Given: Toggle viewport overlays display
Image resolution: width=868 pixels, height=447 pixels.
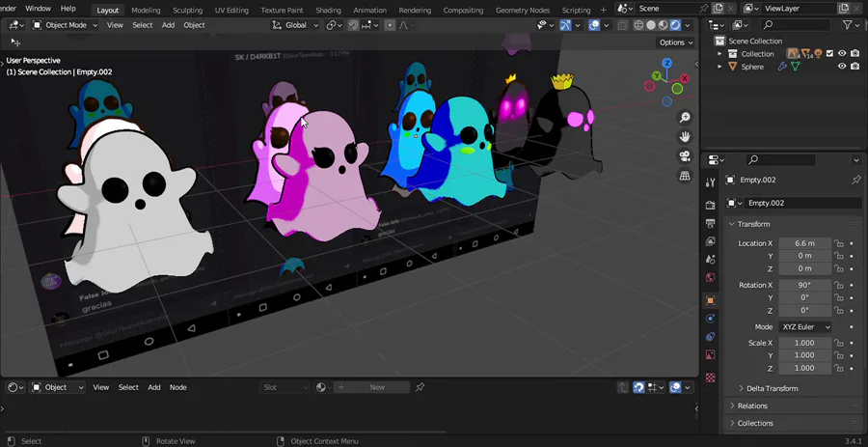Looking at the screenshot, I should coord(594,25).
